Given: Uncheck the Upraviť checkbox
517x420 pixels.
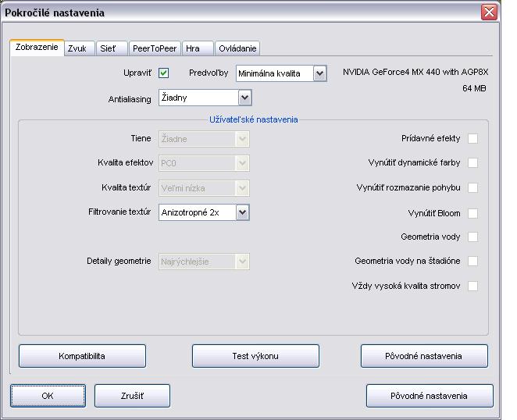Looking at the screenshot, I should [x=163, y=73].
